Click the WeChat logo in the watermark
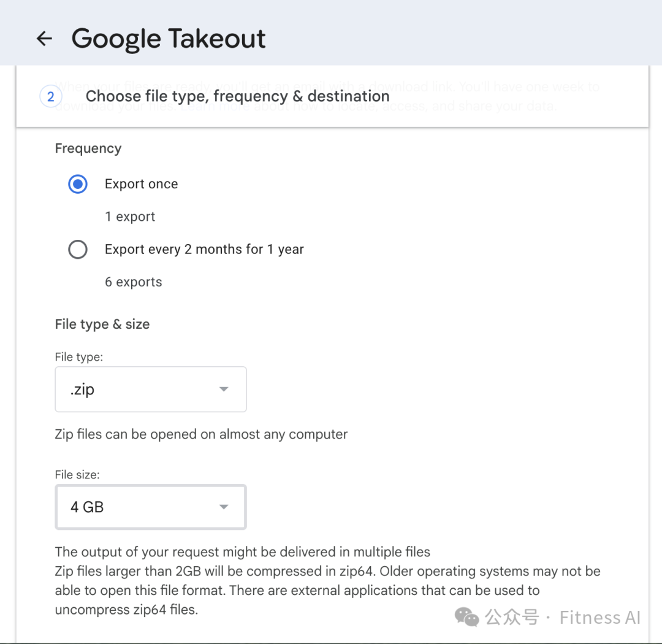This screenshot has width=662, height=644. [467, 617]
